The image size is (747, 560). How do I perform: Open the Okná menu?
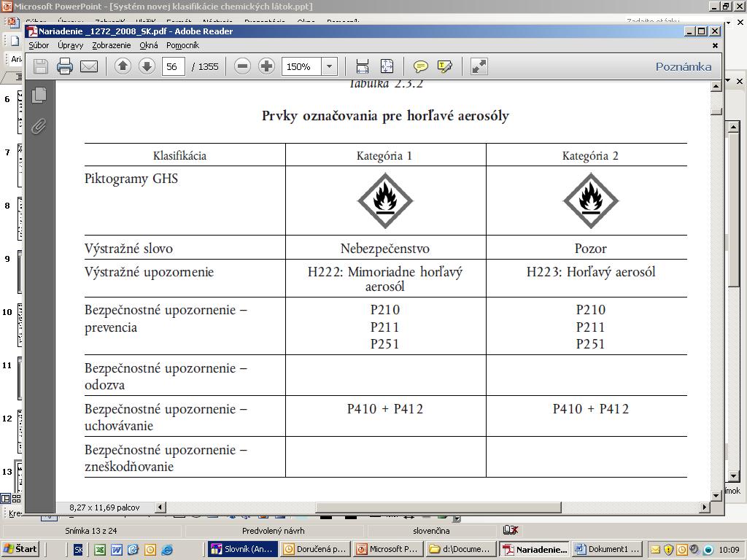click(149, 45)
